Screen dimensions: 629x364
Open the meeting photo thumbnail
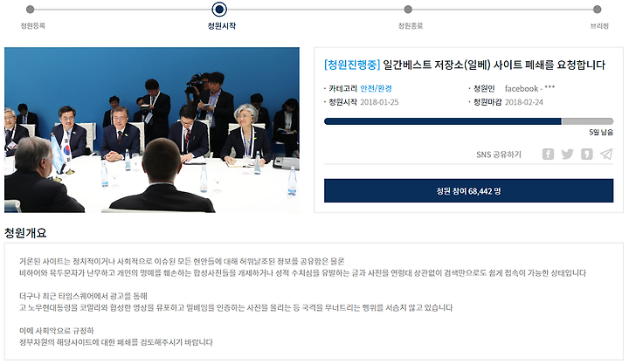click(x=152, y=130)
